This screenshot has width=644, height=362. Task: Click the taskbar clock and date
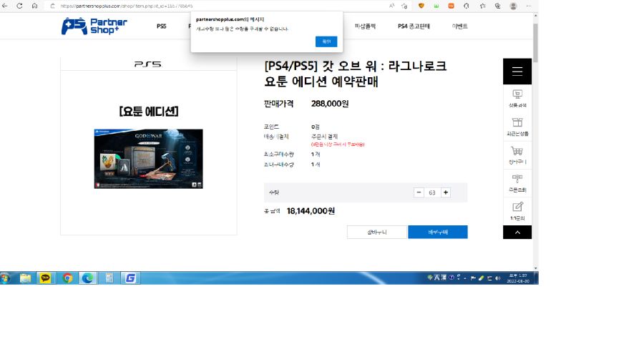pos(518,278)
